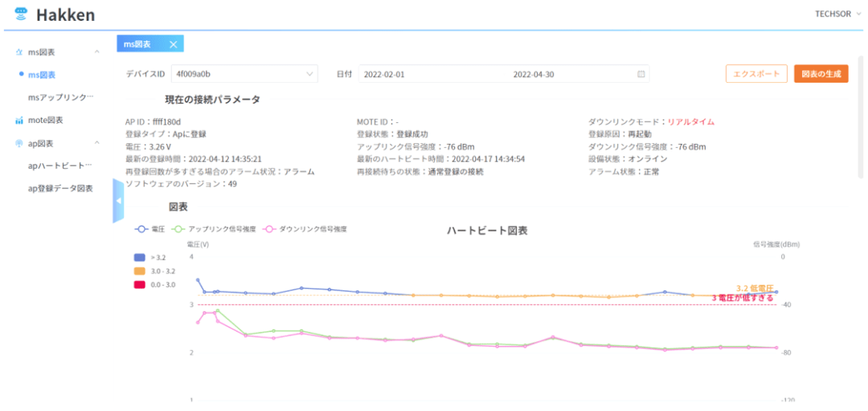The width and height of the screenshot is (868, 411).
Task: Collapse the ms図表 sidebar group
Action: coord(97,52)
